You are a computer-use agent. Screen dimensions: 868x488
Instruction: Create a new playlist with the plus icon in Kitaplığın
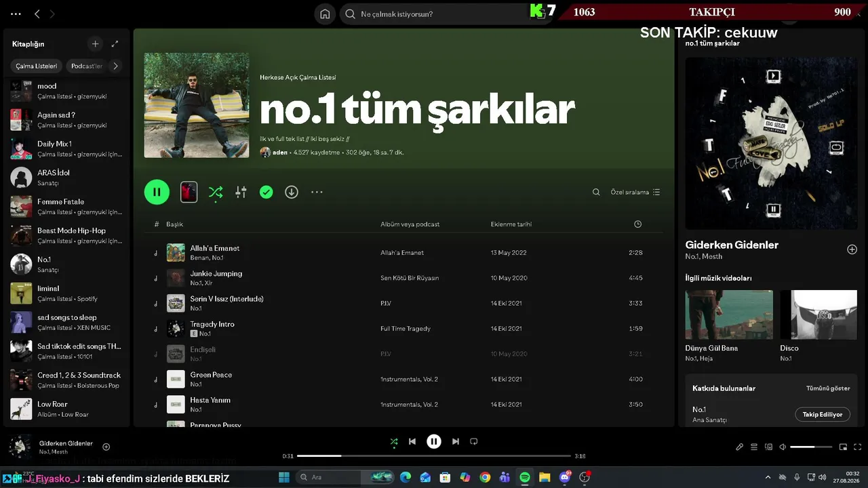click(96, 44)
